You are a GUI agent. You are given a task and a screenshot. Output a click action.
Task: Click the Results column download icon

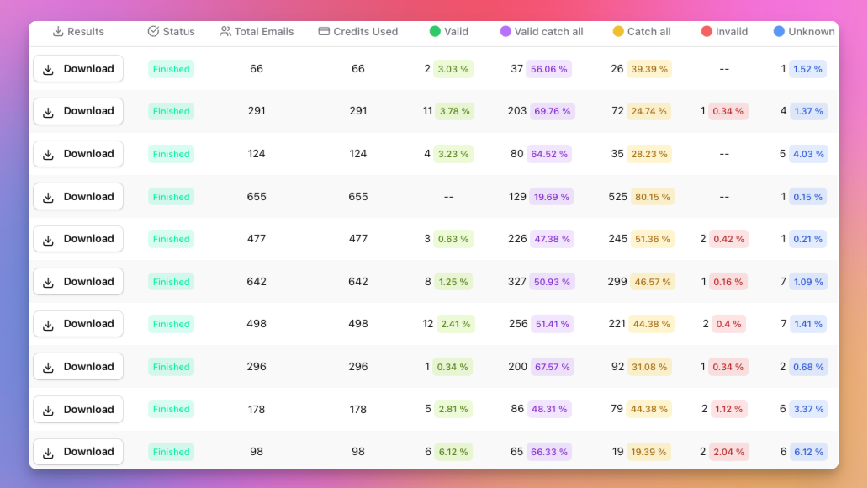click(58, 32)
